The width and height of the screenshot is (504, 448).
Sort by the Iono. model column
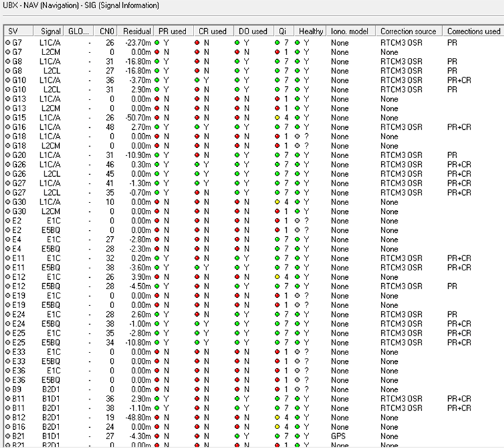351,31
